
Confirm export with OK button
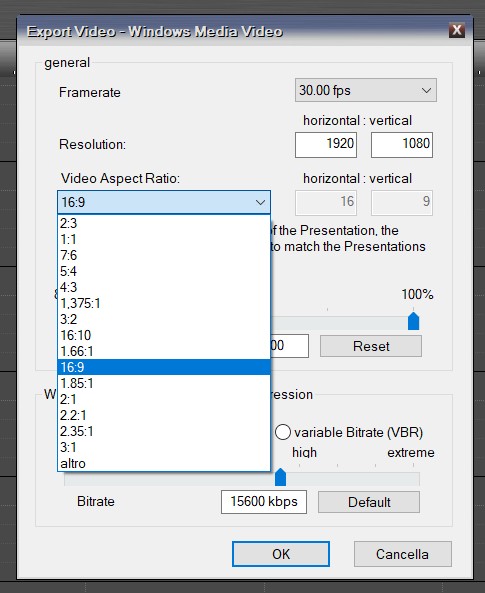point(281,554)
